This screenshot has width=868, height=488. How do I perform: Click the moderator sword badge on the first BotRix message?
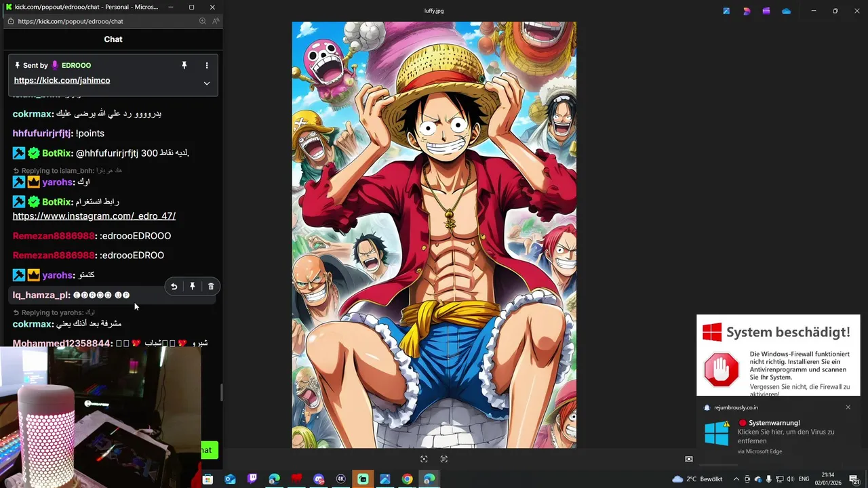tap(19, 153)
